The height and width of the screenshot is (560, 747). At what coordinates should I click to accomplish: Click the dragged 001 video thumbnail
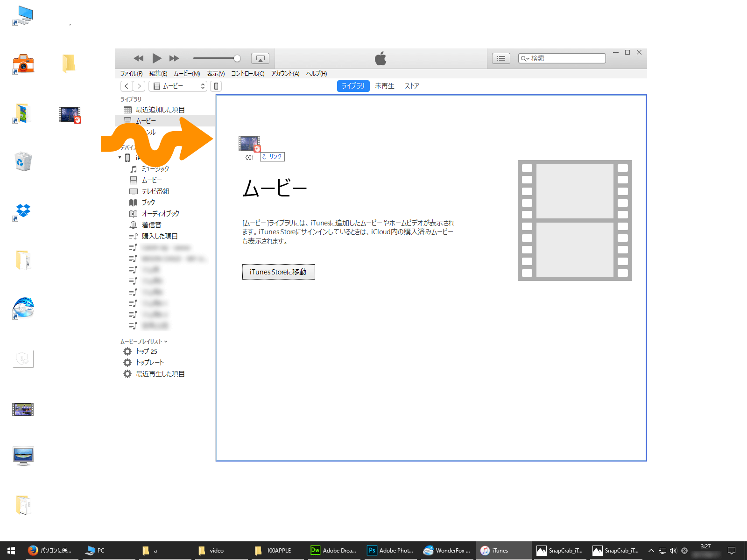249,144
